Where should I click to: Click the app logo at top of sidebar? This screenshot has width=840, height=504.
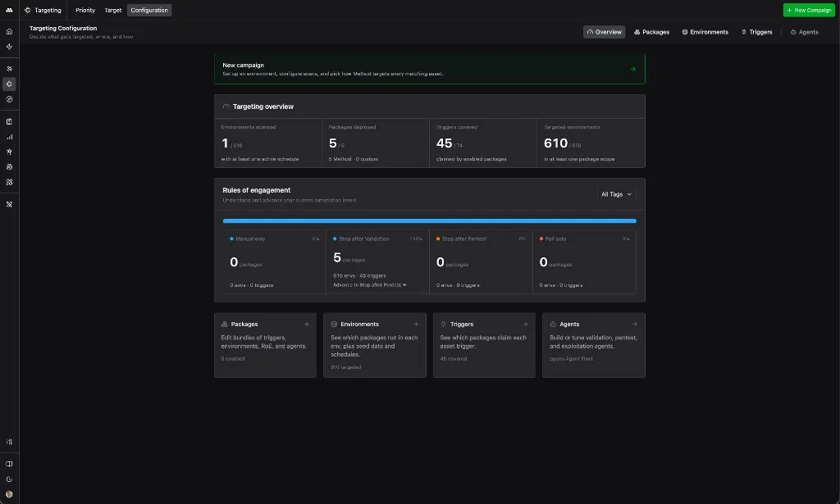click(9, 10)
